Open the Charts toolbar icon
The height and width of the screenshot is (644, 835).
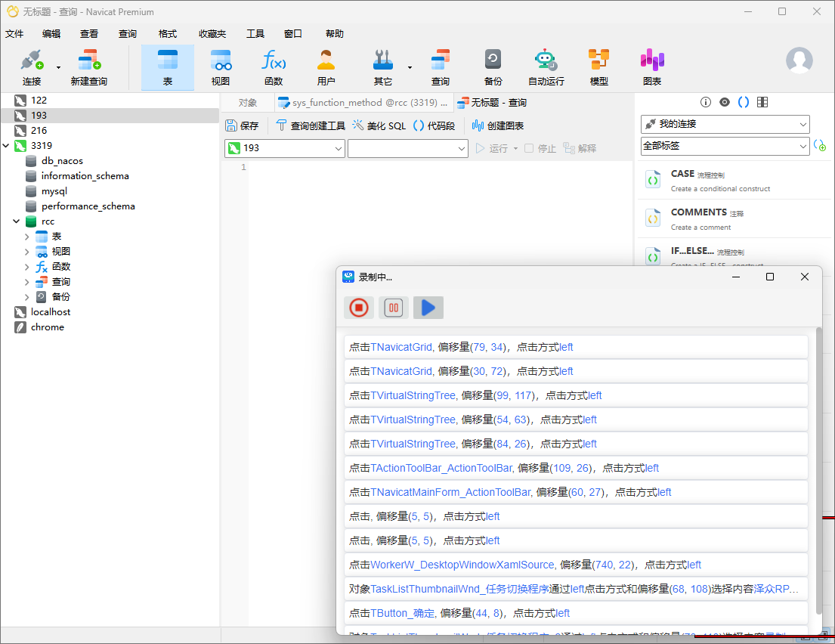pyautogui.click(x=651, y=67)
